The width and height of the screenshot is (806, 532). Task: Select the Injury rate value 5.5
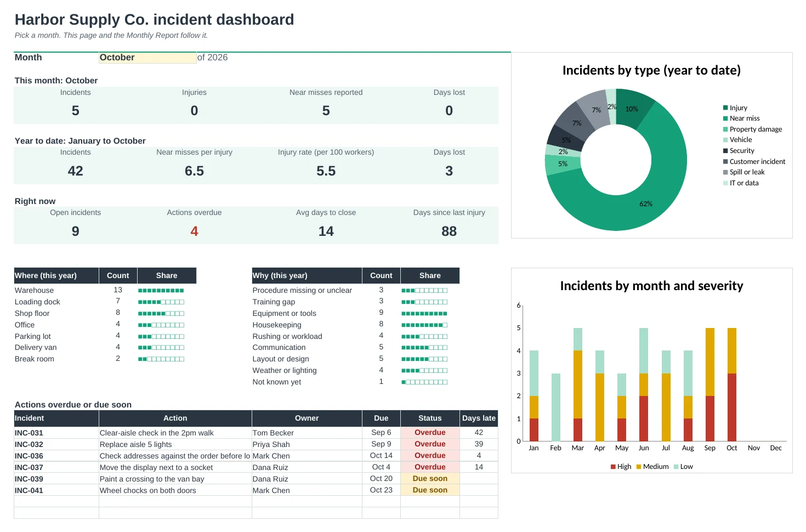click(x=326, y=171)
